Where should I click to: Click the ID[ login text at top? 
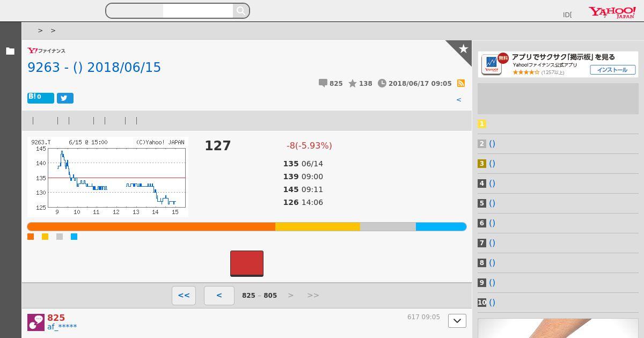[567, 15]
